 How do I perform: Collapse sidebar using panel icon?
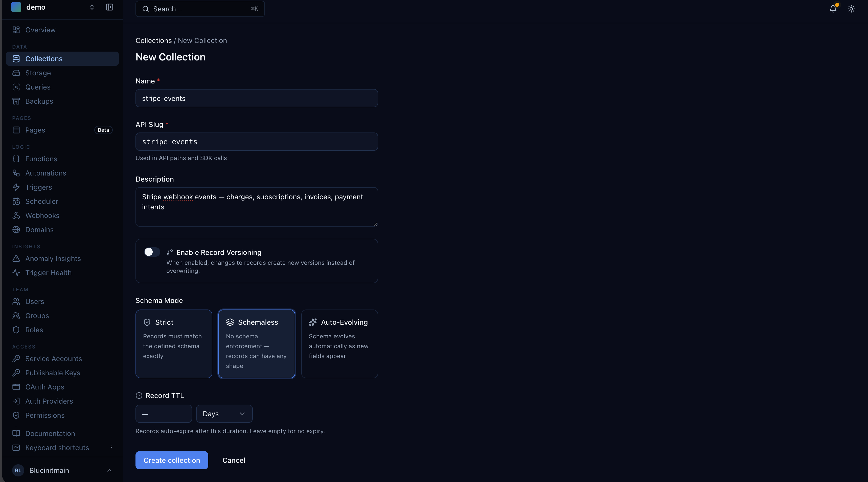point(109,7)
